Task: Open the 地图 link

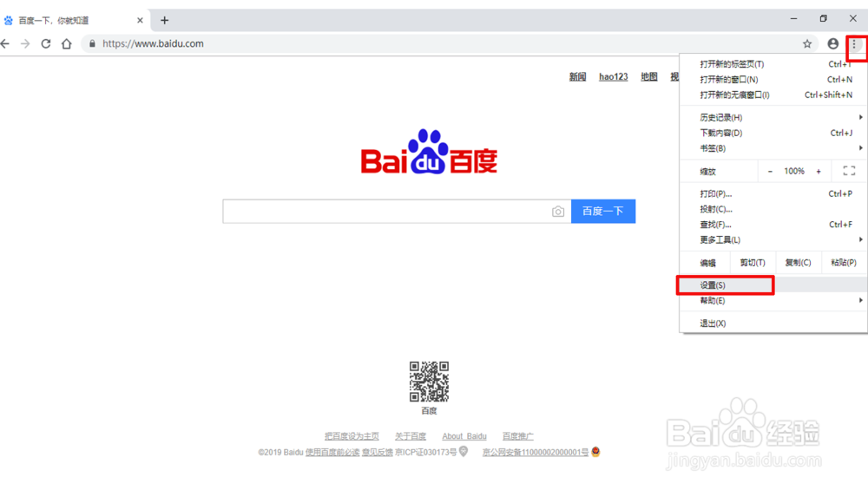Action: click(x=648, y=77)
